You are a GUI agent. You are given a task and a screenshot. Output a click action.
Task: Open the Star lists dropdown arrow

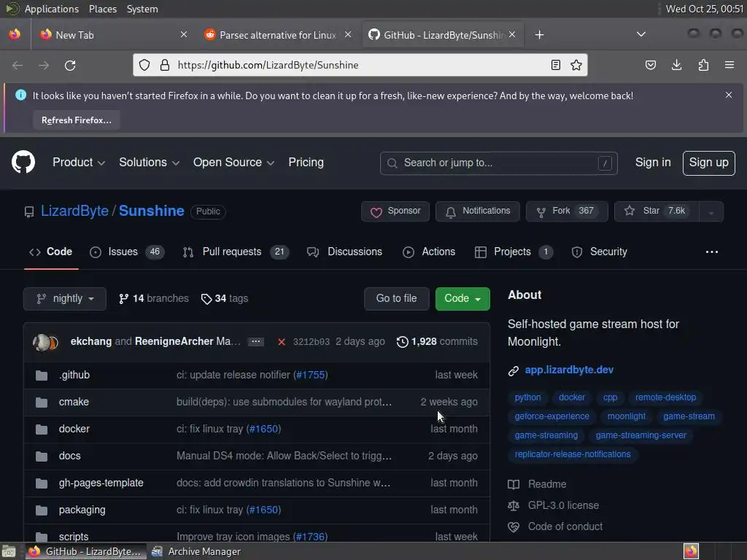click(711, 211)
